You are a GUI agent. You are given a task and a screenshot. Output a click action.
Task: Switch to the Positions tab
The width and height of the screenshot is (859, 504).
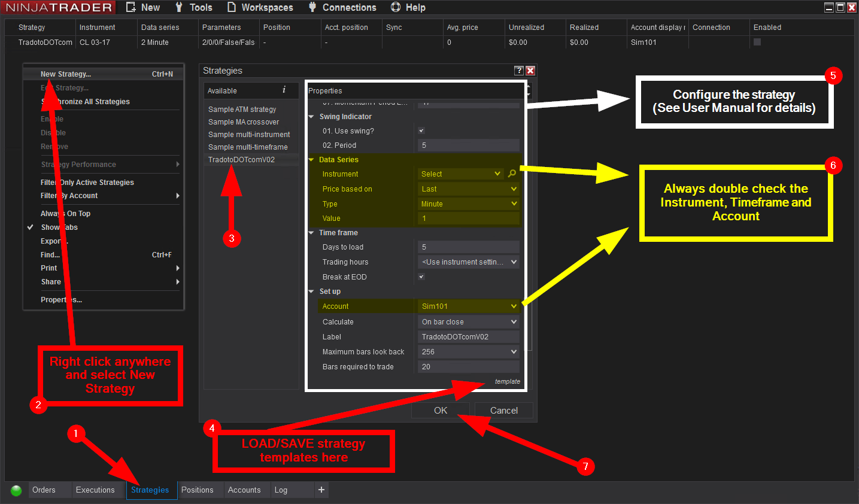(197, 490)
